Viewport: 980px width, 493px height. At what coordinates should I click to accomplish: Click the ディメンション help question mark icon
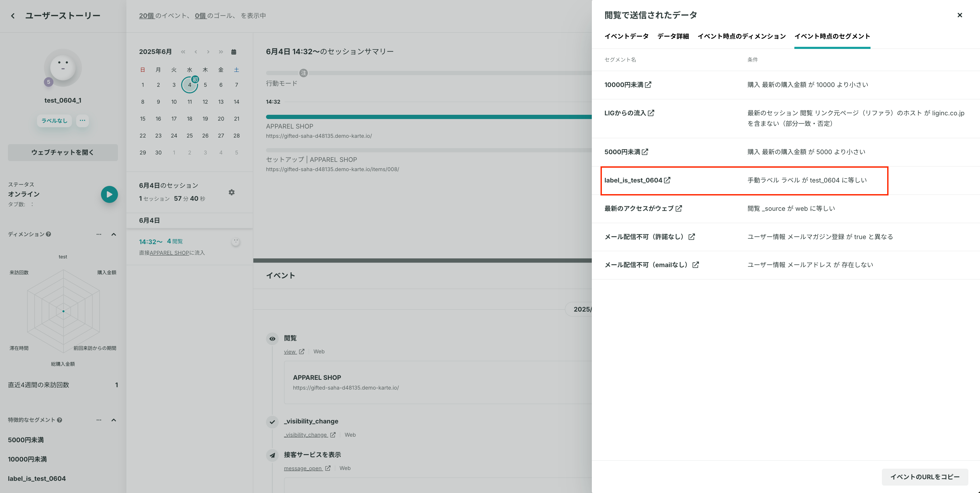point(48,234)
